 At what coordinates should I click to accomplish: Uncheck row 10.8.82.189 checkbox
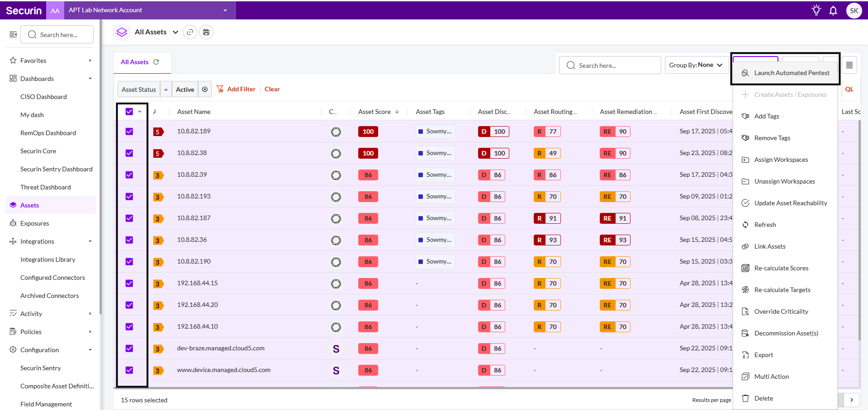pos(129,132)
